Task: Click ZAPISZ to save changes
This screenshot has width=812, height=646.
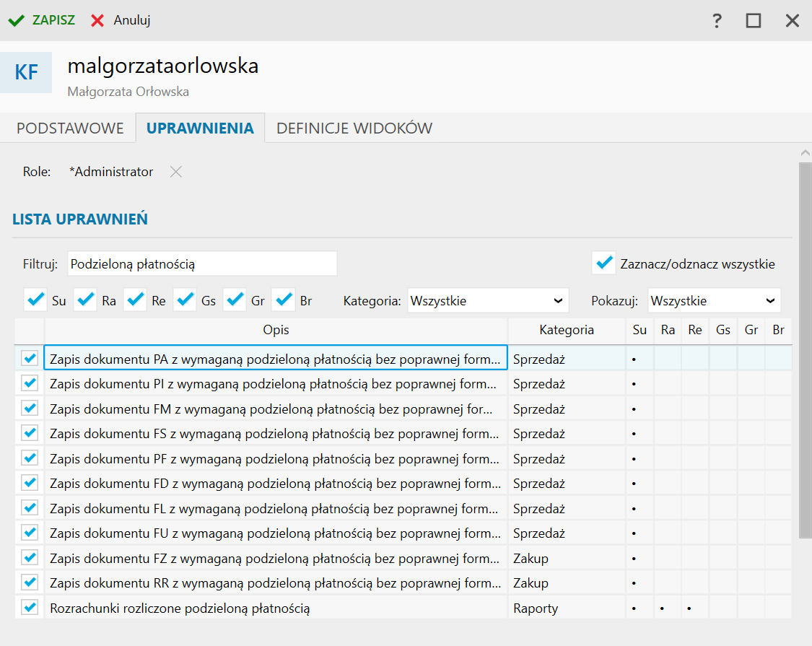Action: click(x=53, y=20)
